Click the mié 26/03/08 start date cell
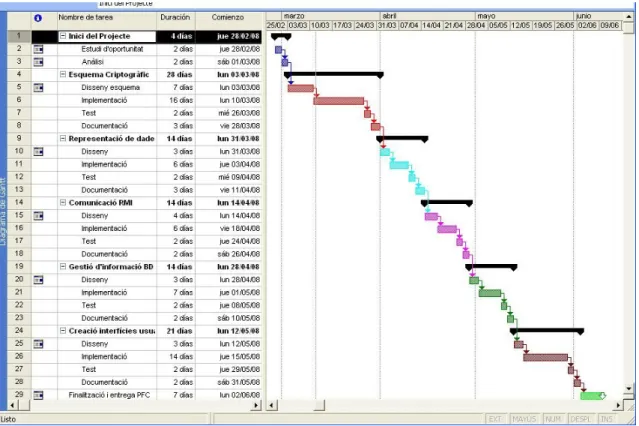 point(229,113)
